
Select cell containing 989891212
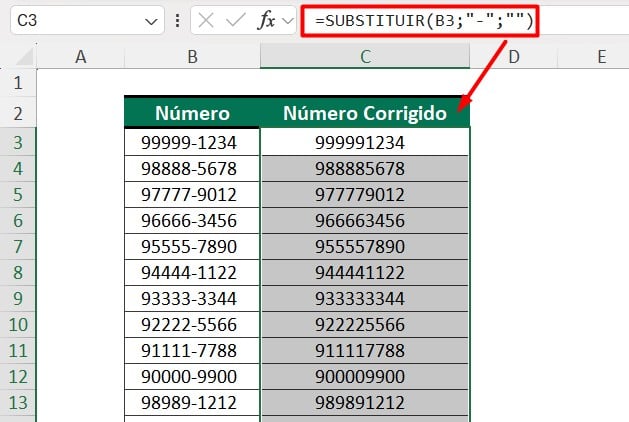[365, 402]
